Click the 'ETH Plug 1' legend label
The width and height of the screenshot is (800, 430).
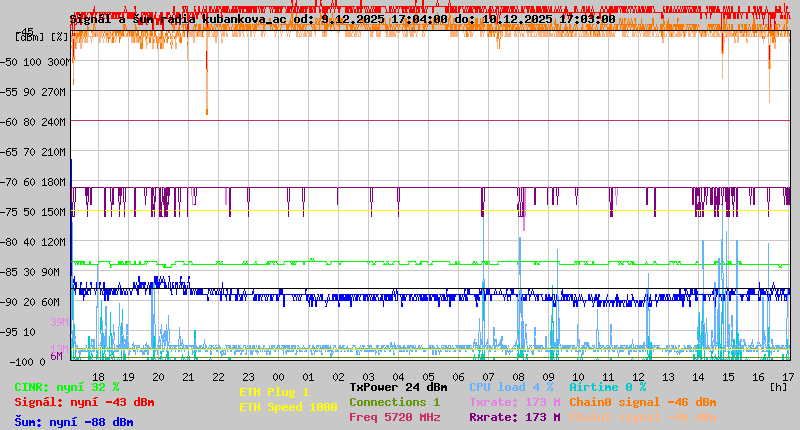point(274,392)
